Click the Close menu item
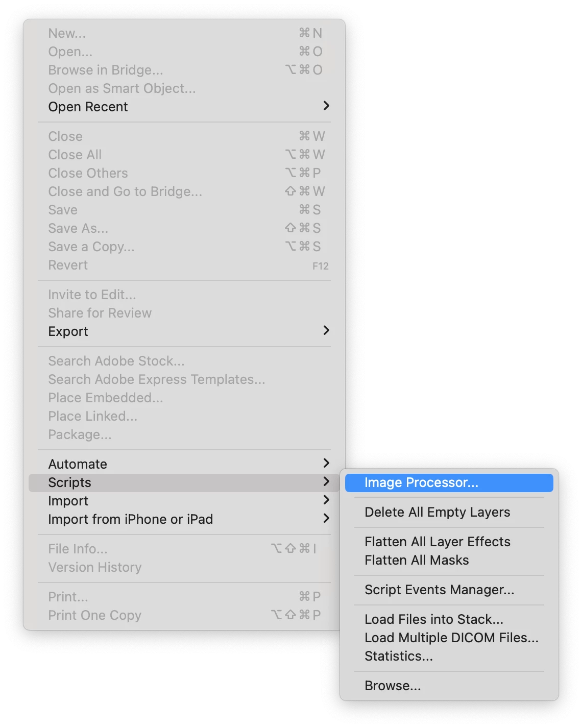The width and height of the screenshot is (582, 728). (184, 136)
